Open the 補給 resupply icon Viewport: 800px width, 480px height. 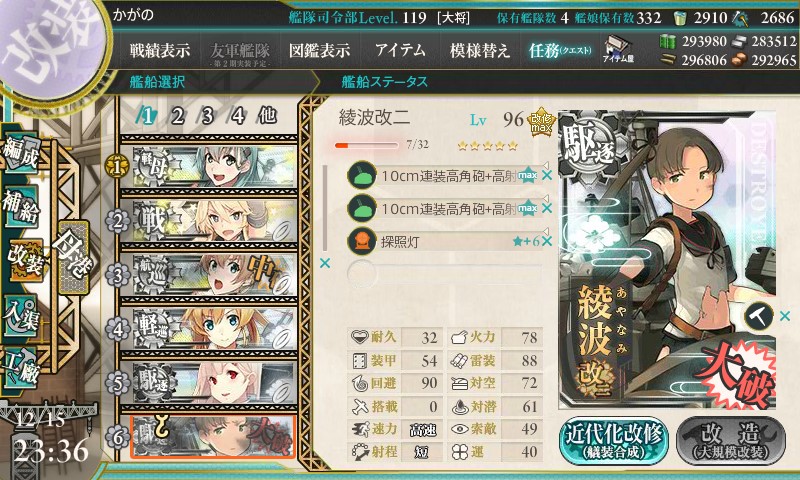22,205
